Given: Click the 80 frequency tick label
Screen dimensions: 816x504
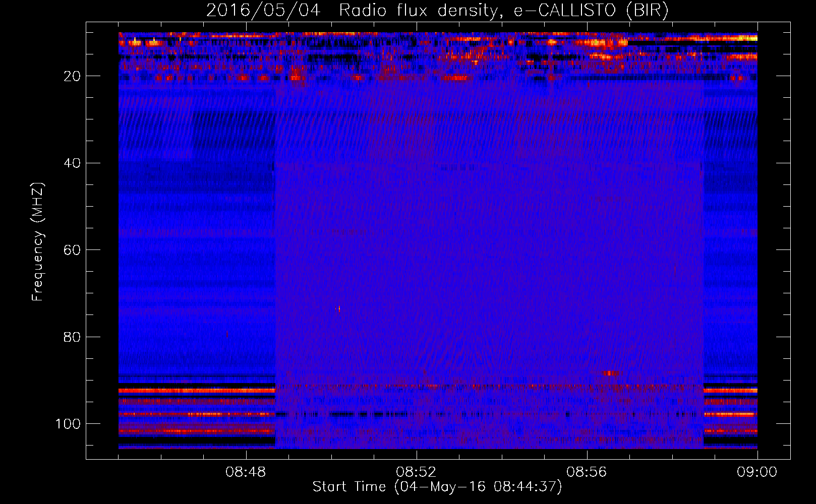Looking at the screenshot, I should pyautogui.click(x=73, y=337).
